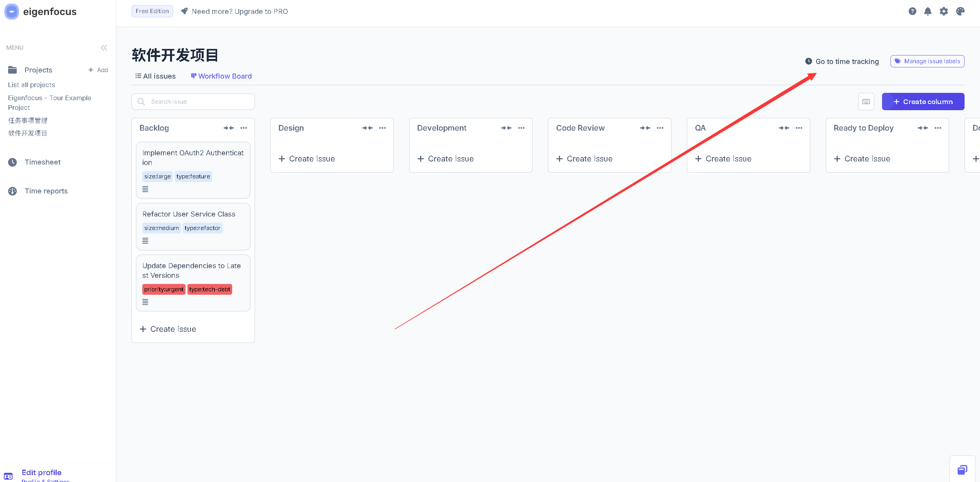Open settings gear icon

(943, 11)
